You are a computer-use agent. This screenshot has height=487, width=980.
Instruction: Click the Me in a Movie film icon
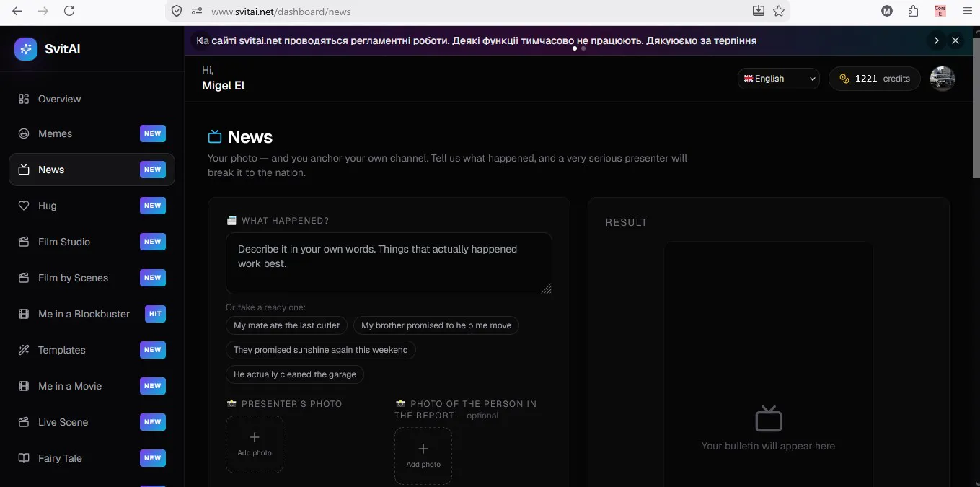tap(24, 386)
